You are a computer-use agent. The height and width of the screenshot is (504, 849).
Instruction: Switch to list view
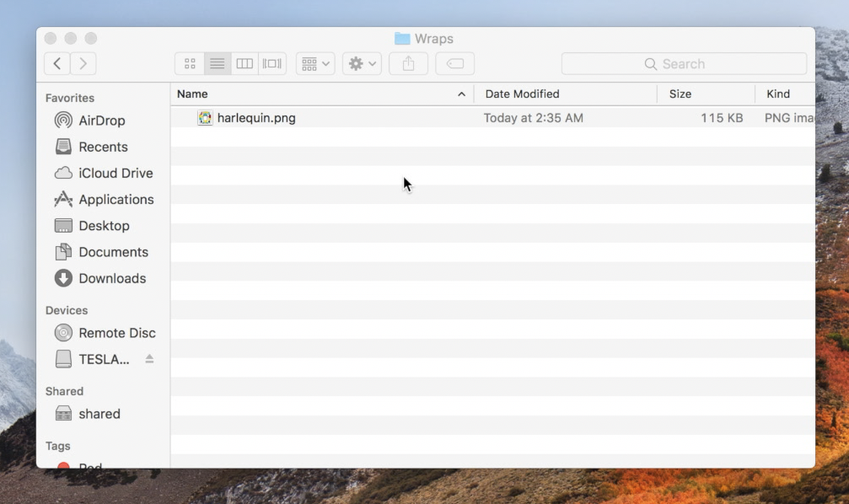tap(217, 64)
